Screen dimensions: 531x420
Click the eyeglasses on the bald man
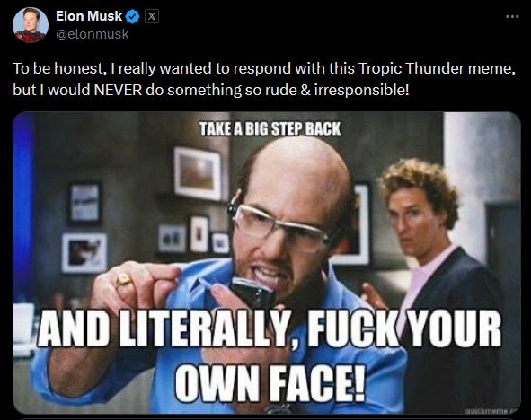click(x=280, y=227)
